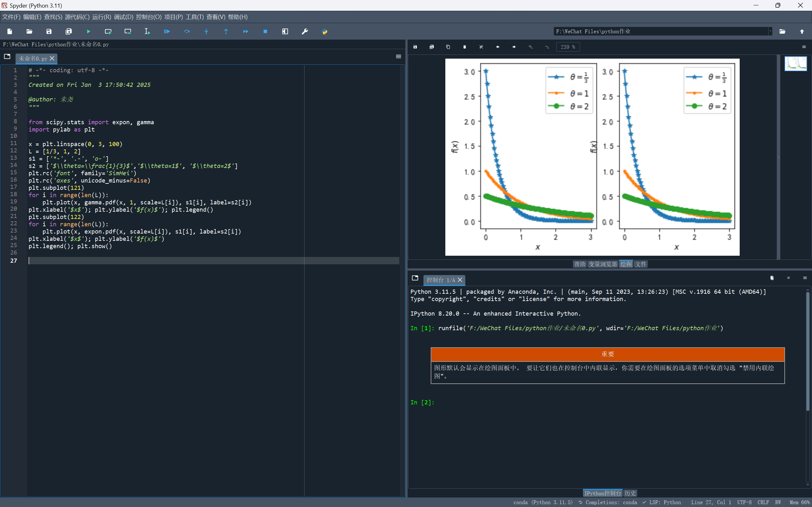This screenshot has height=507, width=812.
Task: Show the next plot with right arrow
Action: pos(514,47)
